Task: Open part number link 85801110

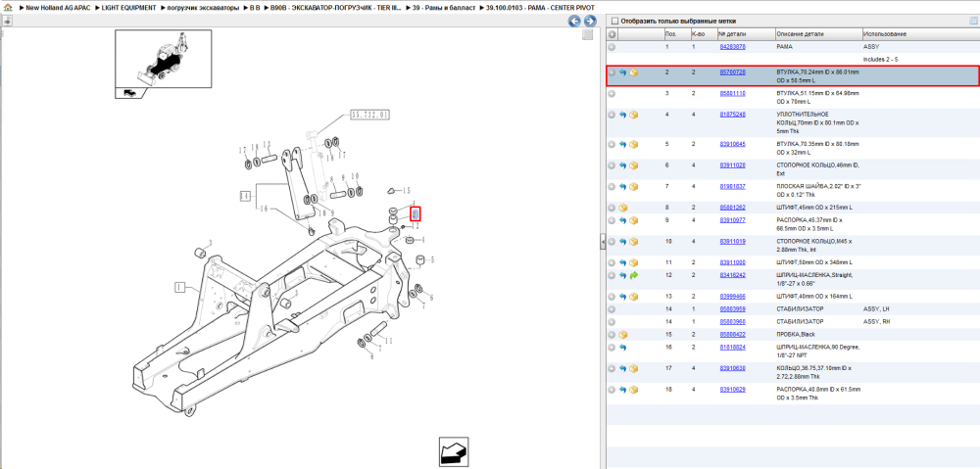Action: click(x=732, y=94)
